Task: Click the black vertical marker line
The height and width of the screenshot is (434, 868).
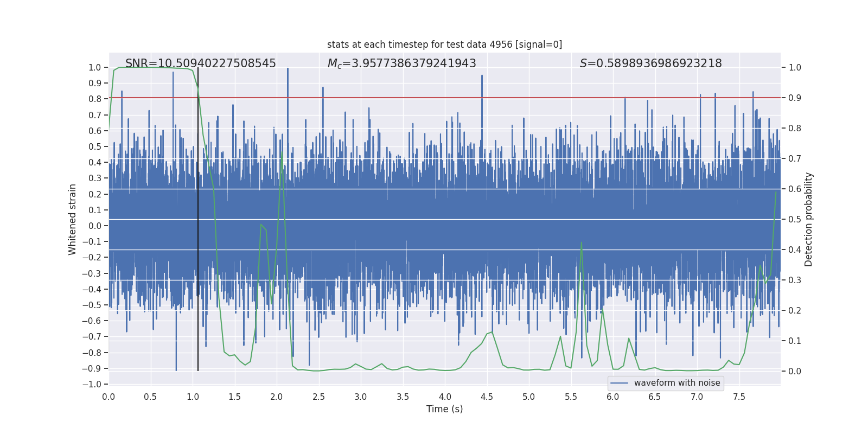Action: [x=198, y=219]
